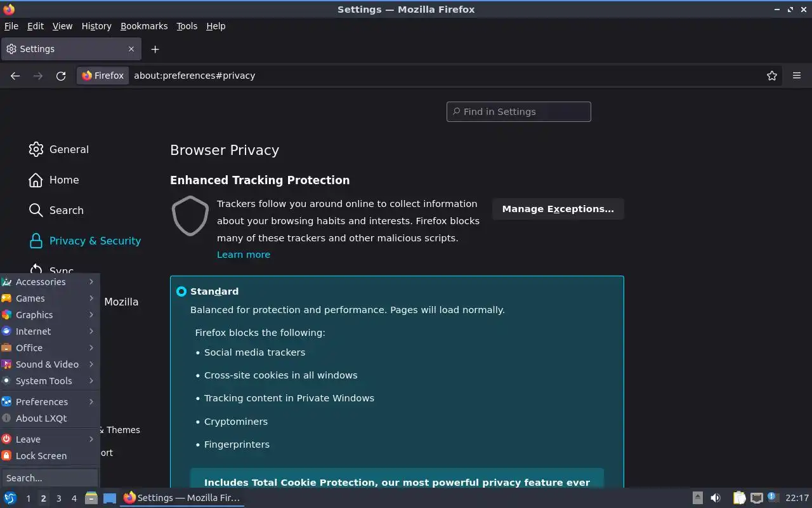Click the red Leave power icon
The image size is (812, 508).
coord(6,439)
